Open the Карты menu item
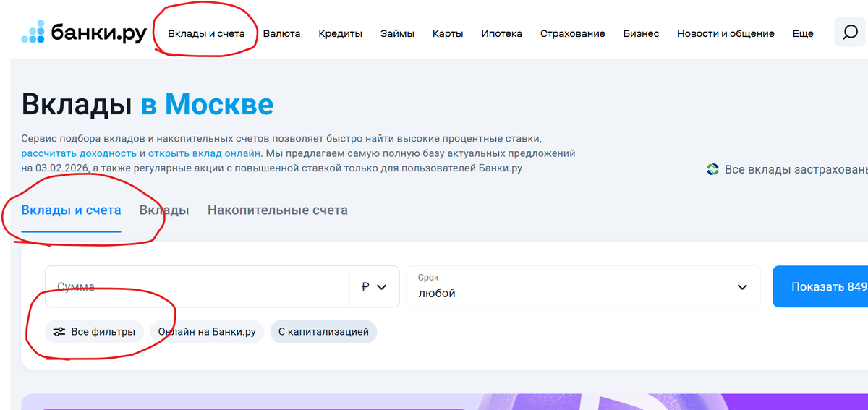 [448, 33]
